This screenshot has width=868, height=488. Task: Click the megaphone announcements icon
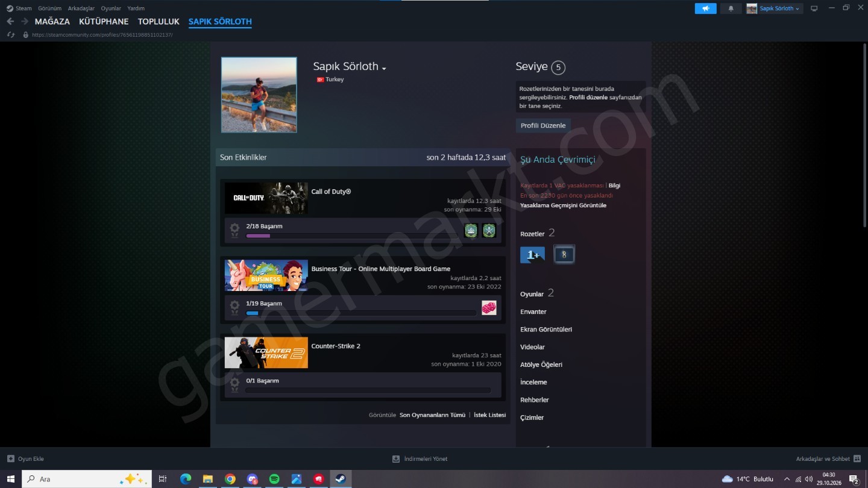point(705,8)
